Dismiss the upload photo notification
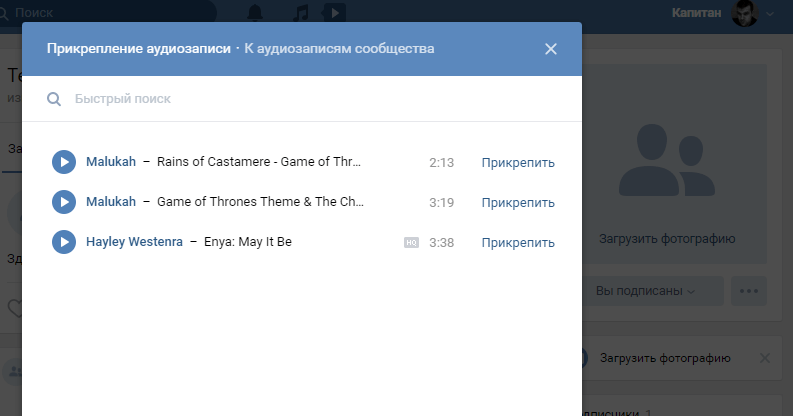Screen dimensions: 793x416 pos(765,358)
